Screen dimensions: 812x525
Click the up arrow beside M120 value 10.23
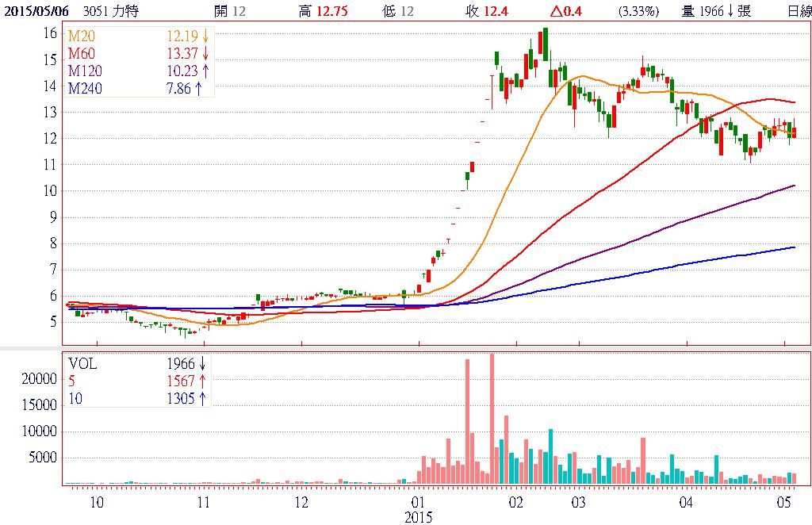click(205, 71)
